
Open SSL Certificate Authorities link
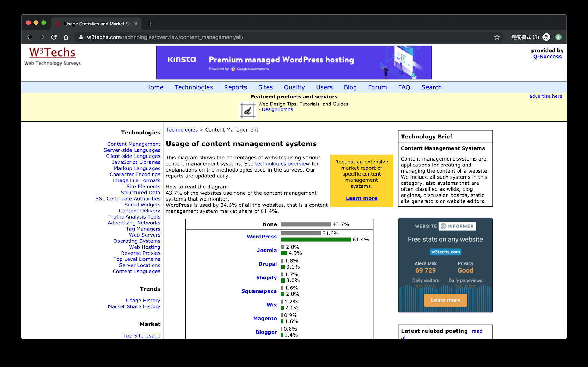point(128,199)
